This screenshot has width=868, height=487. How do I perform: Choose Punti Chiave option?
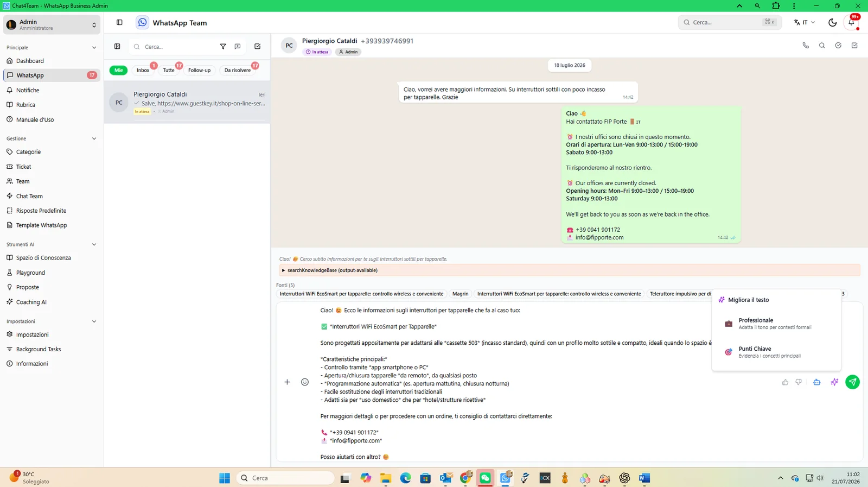[776, 352]
